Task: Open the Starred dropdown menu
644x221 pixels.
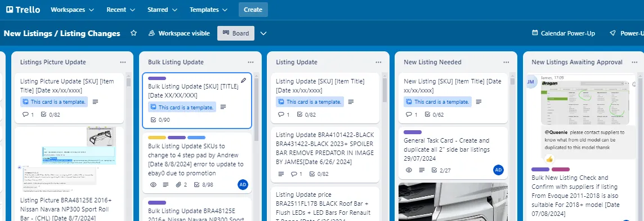Action: click(x=163, y=10)
